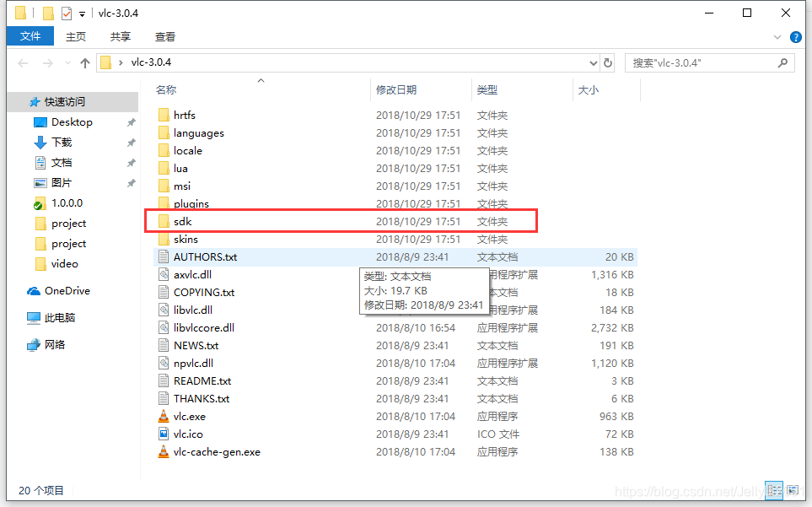Switch to large icons view in status bar
This screenshot has width=812, height=507.
[793, 490]
